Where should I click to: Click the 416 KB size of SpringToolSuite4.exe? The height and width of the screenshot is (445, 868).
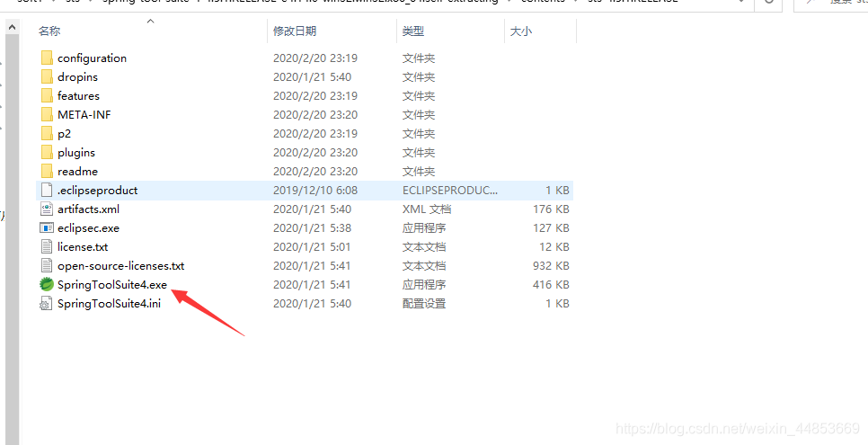[551, 284]
